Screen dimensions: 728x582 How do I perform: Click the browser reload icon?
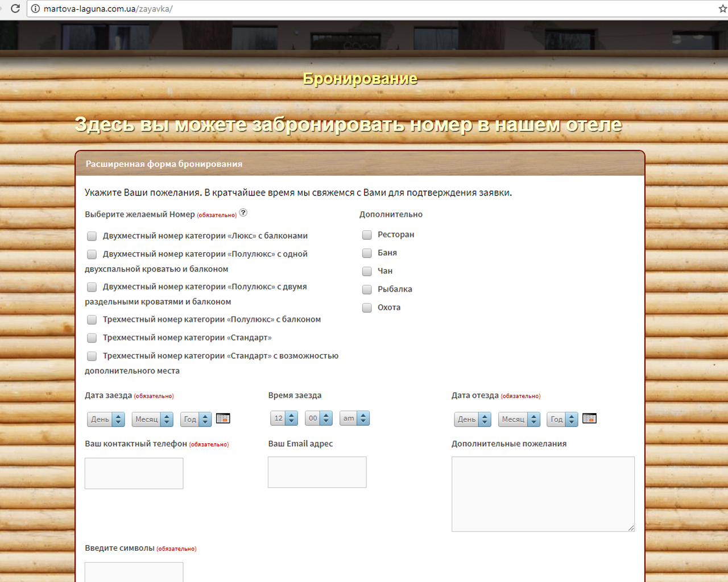pyautogui.click(x=15, y=9)
